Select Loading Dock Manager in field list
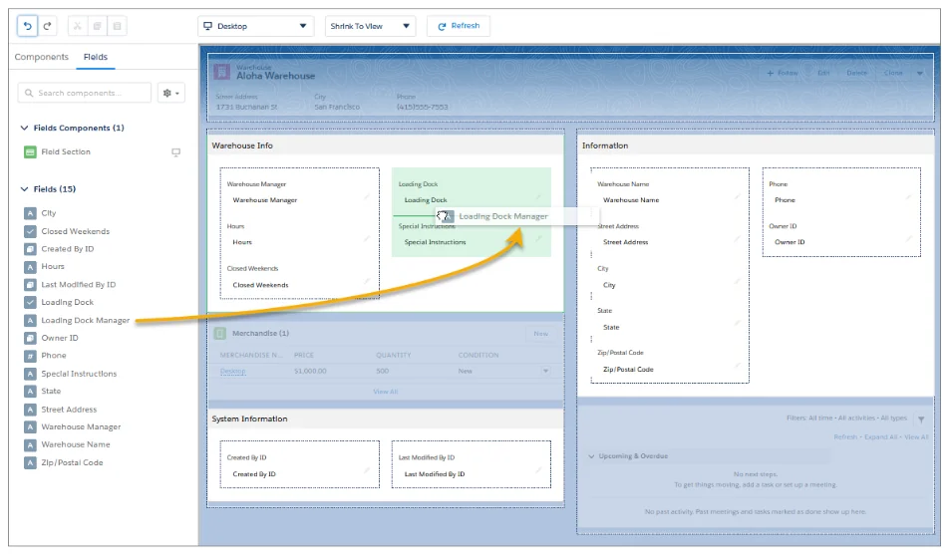This screenshot has width=951, height=560. [86, 320]
